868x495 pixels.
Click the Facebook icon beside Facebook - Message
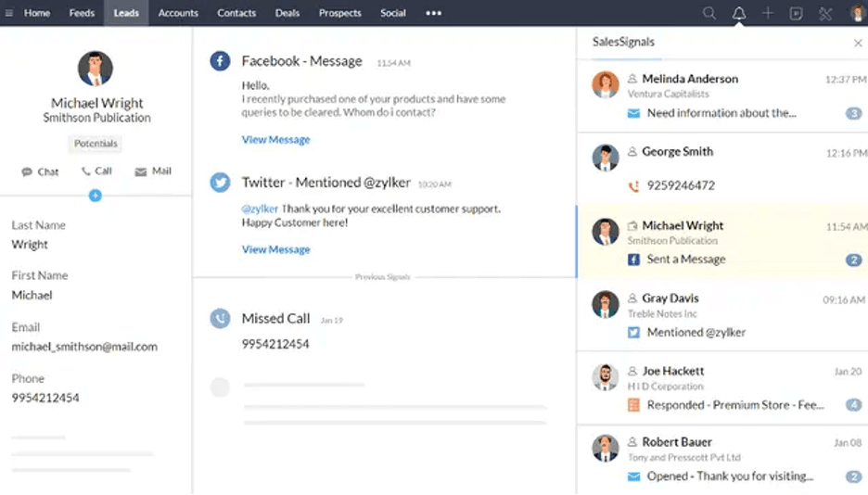220,61
